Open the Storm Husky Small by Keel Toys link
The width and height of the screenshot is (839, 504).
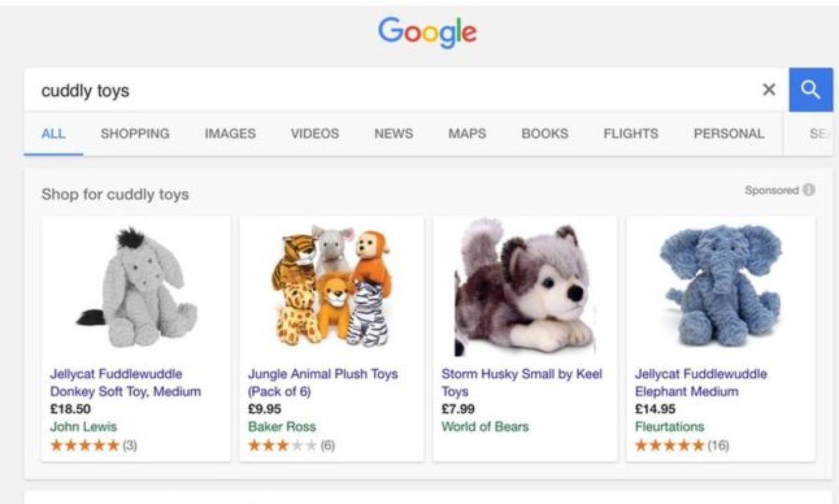coord(521,383)
